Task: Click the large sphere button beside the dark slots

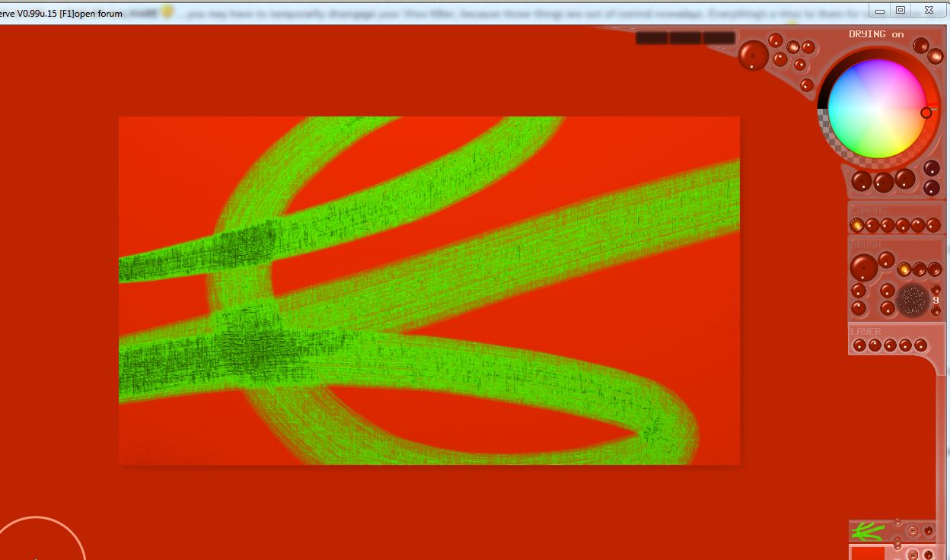Action: tap(753, 55)
